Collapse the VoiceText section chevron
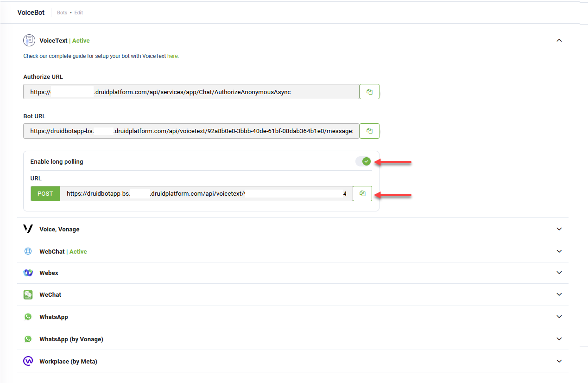 pos(559,40)
